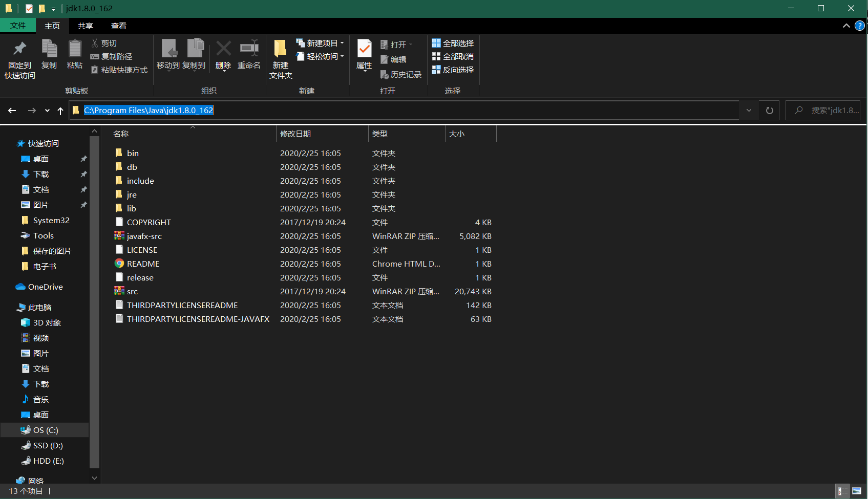Click Invert selection (反向选择)

[453, 70]
